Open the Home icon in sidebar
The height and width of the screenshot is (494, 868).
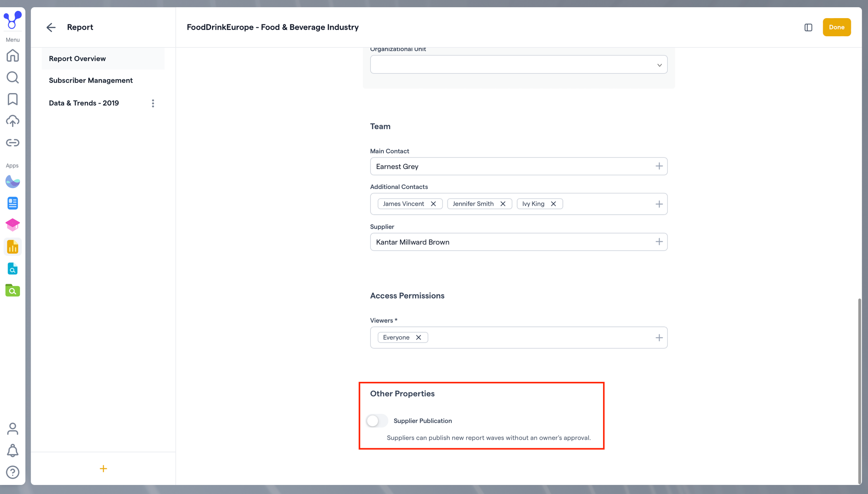coord(13,56)
